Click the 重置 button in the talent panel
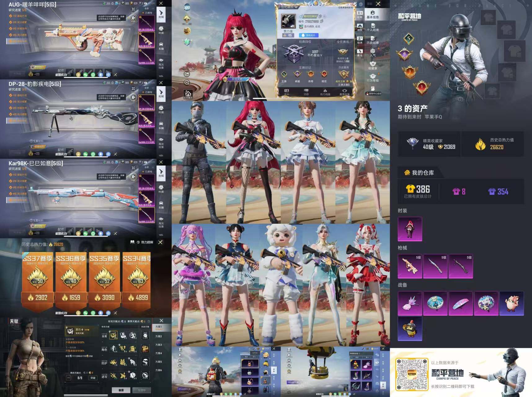532x397 pixels. [121, 390]
